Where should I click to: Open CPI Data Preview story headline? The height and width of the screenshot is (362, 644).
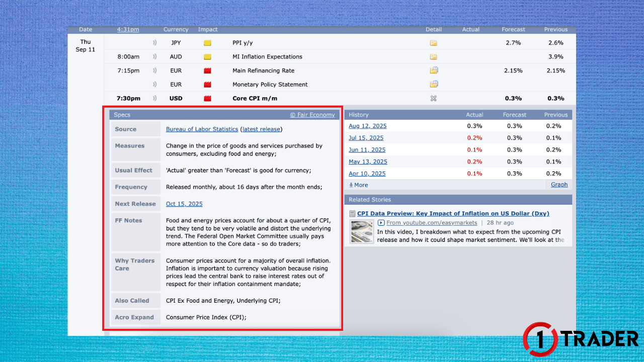point(453,214)
